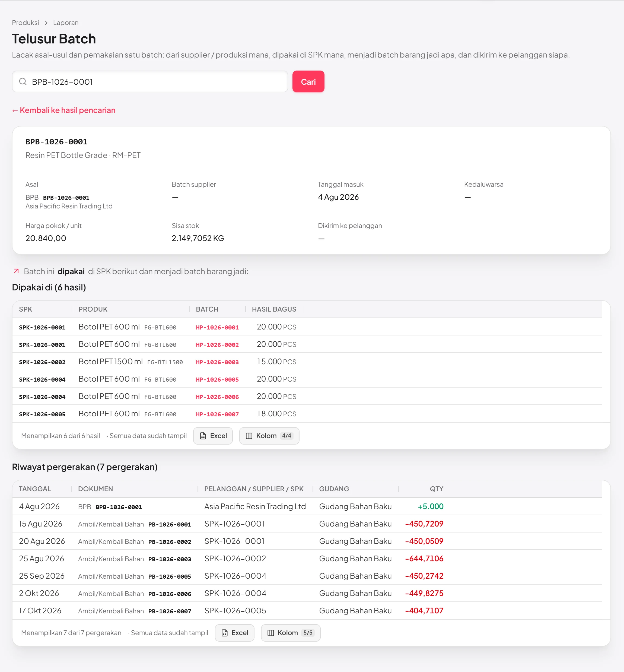Click the '25 Sep 2026' date cell
Viewport: 624px width, 672px height.
click(42, 576)
